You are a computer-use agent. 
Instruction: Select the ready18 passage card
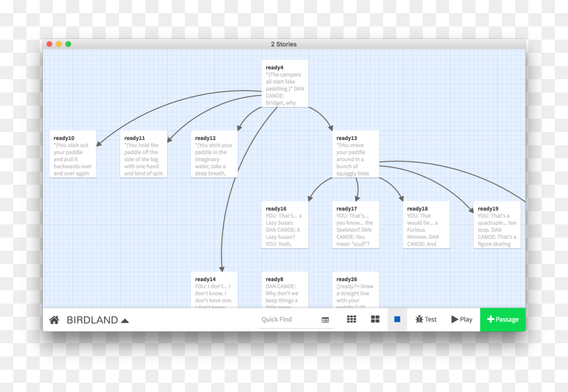[x=426, y=225]
